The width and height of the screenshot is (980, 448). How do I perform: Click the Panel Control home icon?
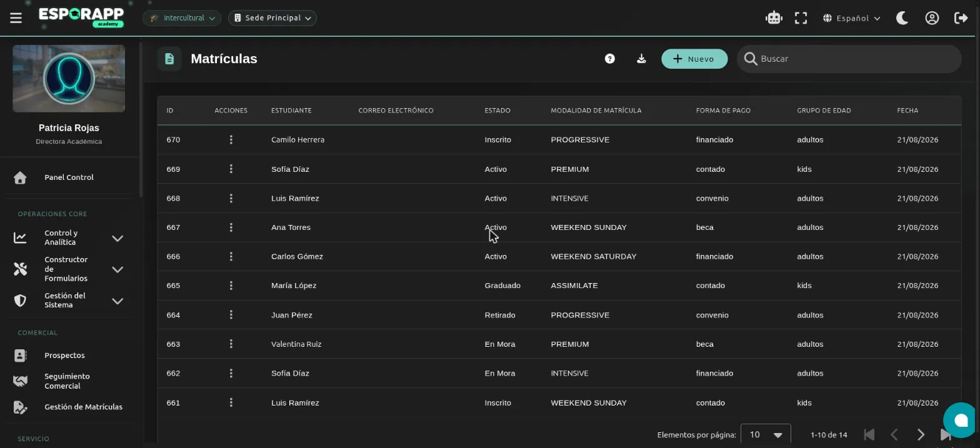click(x=20, y=177)
